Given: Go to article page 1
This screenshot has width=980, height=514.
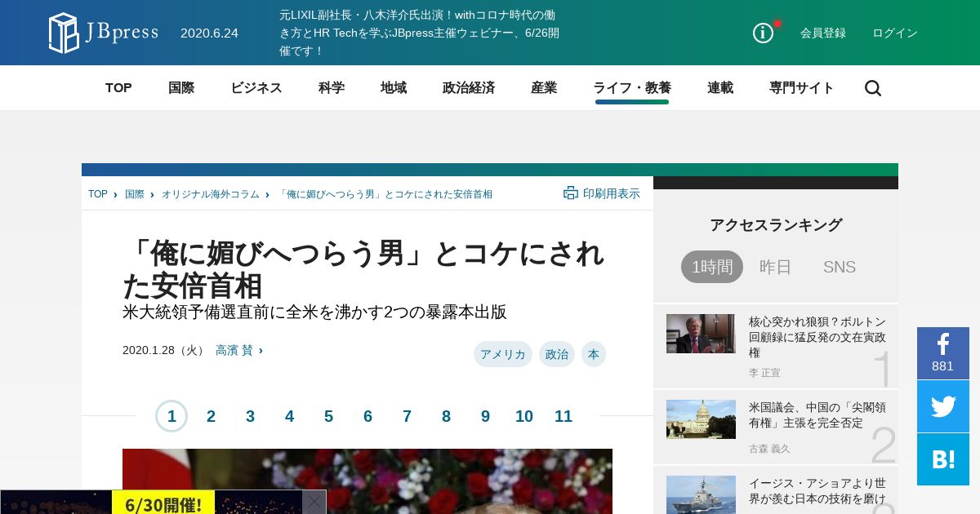Looking at the screenshot, I should [171, 416].
